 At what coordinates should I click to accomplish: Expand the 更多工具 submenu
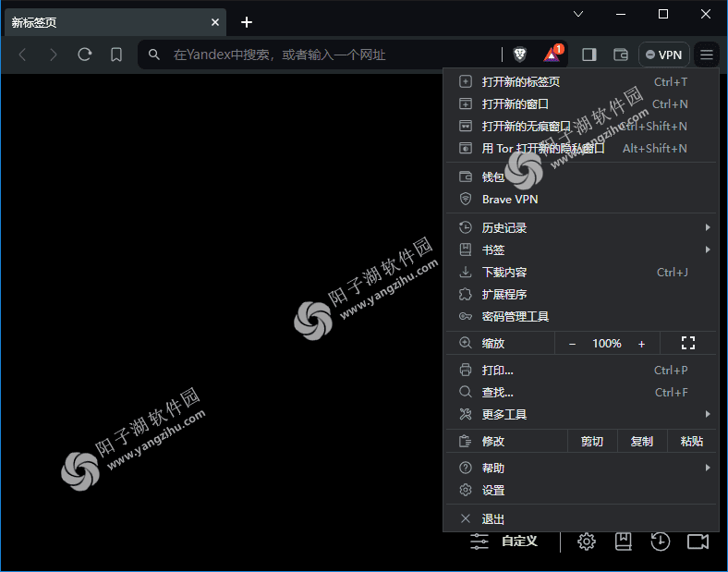click(580, 415)
